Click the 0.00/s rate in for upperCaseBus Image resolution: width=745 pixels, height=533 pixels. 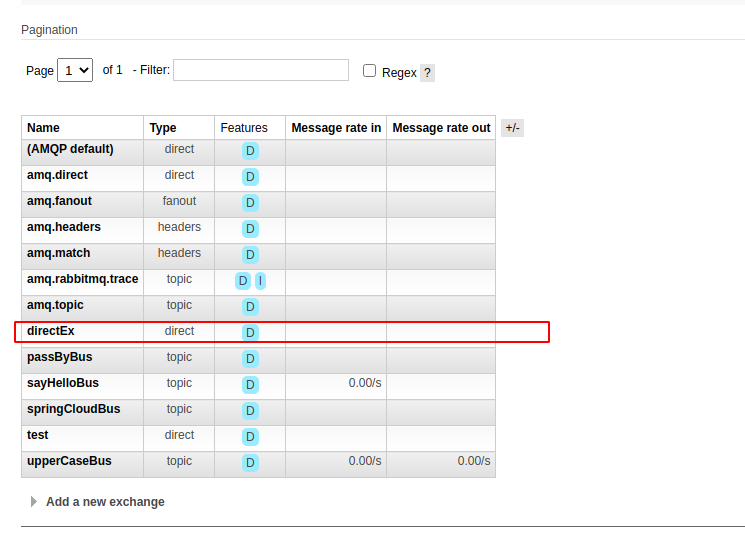364,461
